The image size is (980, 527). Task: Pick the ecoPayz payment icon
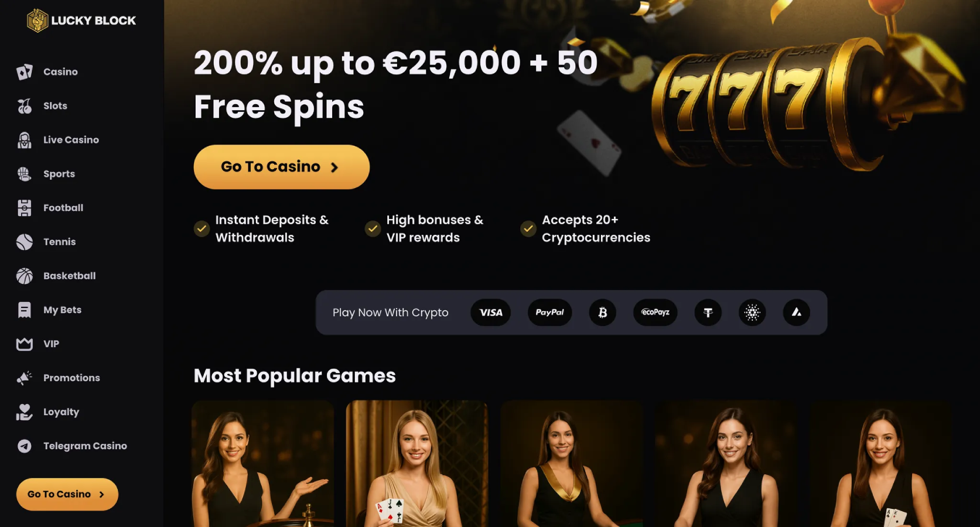pos(655,313)
